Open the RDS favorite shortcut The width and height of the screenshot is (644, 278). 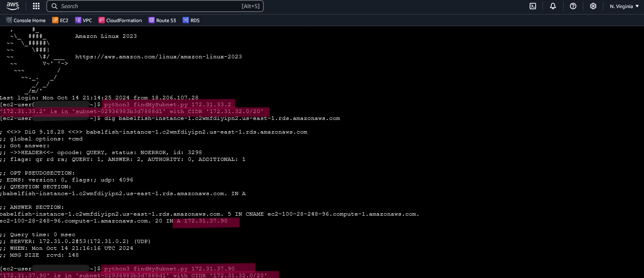coord(191,20)
